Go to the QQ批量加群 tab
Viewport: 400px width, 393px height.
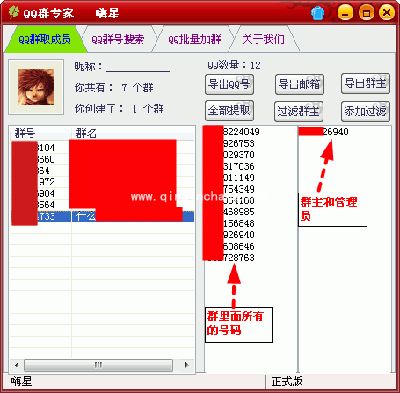coord(194,39)
